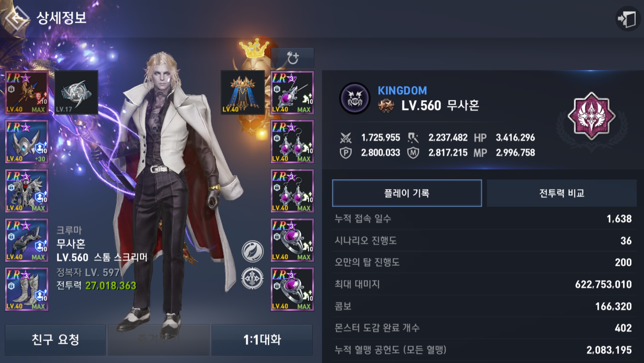
Task: Start a 1:1대화 chat
Action: click(262, 340)
